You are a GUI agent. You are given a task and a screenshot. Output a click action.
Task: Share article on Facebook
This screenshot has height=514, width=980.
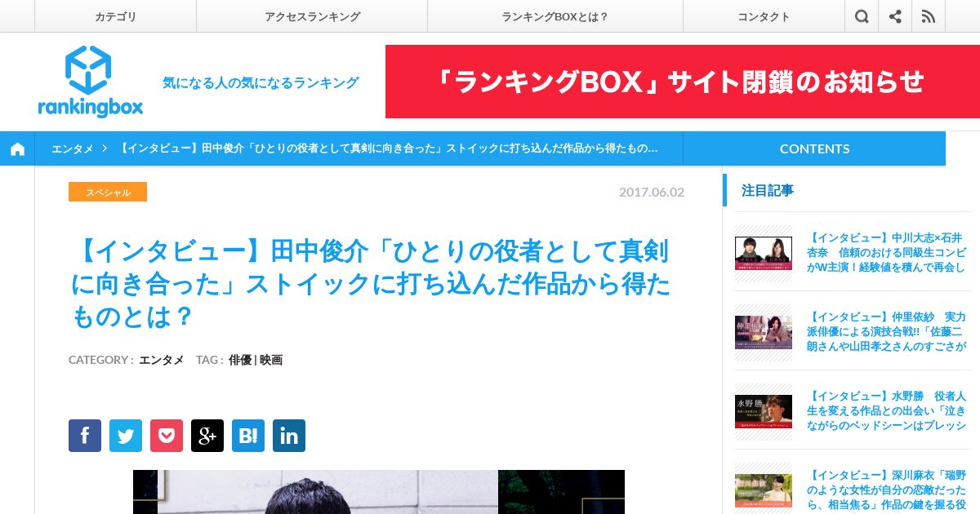85,436
